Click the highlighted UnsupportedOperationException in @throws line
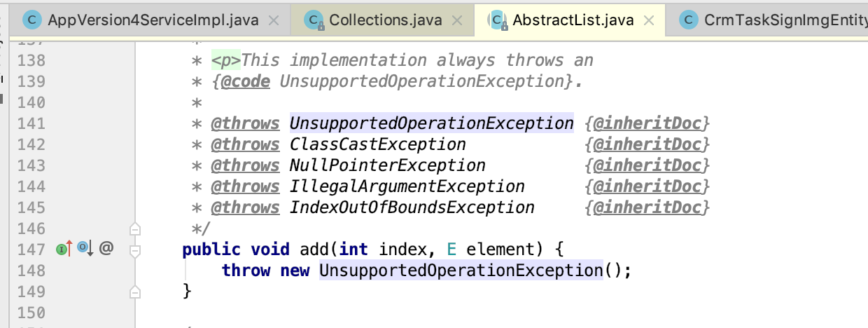The width and height of the screenshot is (868, 328). [x=431, y=123]
